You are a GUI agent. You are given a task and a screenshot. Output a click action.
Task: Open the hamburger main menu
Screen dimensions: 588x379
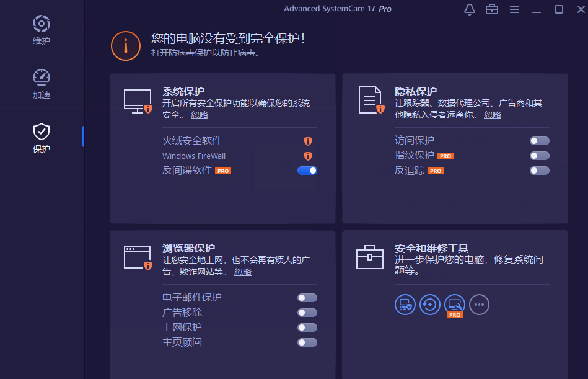514,9
